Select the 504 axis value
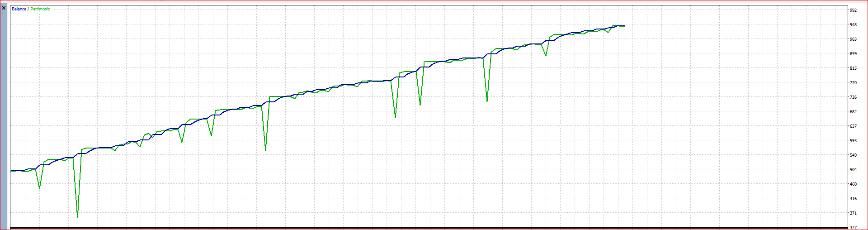This screenshot has height=230, width=868. [853, 170]
